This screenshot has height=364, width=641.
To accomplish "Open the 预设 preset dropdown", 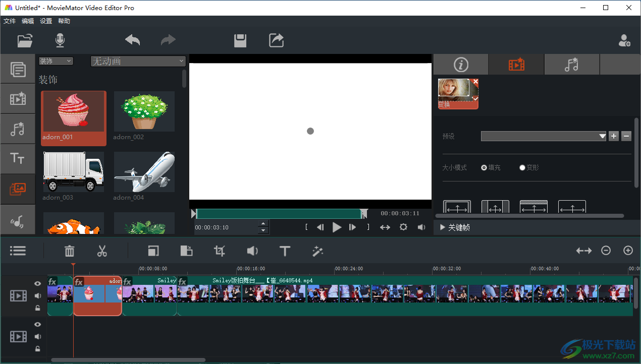I will 544,136.
